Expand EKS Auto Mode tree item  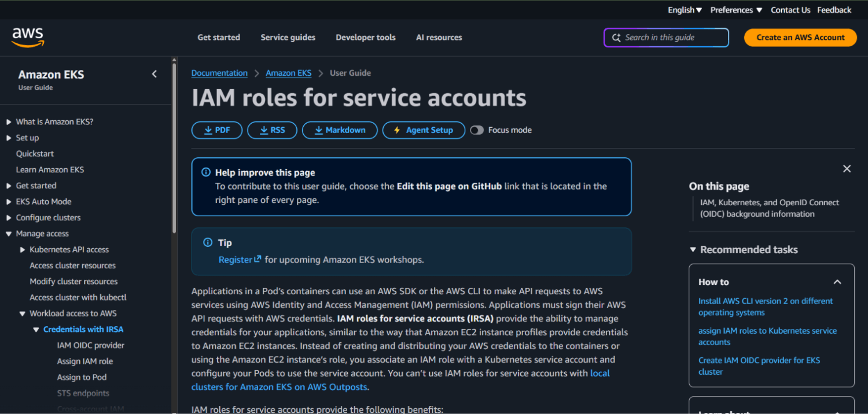click(x=9, y=202)
